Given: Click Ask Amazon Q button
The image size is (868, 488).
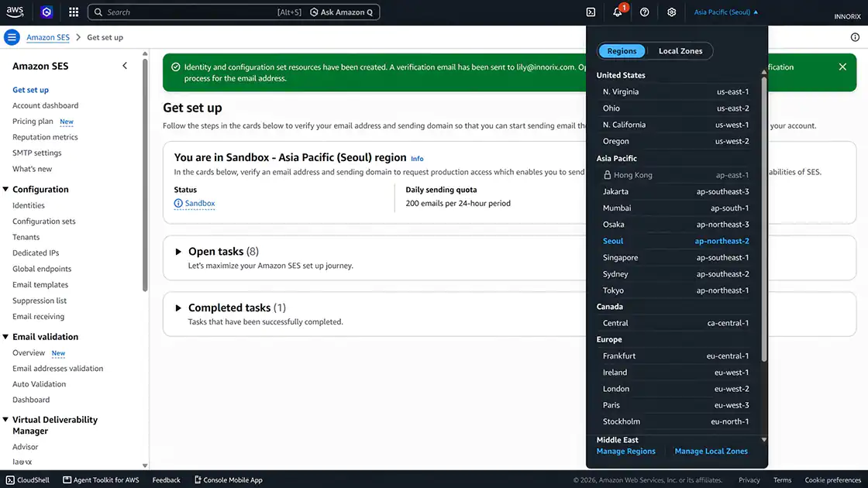Looking at the screenshot, I should 342,12.
